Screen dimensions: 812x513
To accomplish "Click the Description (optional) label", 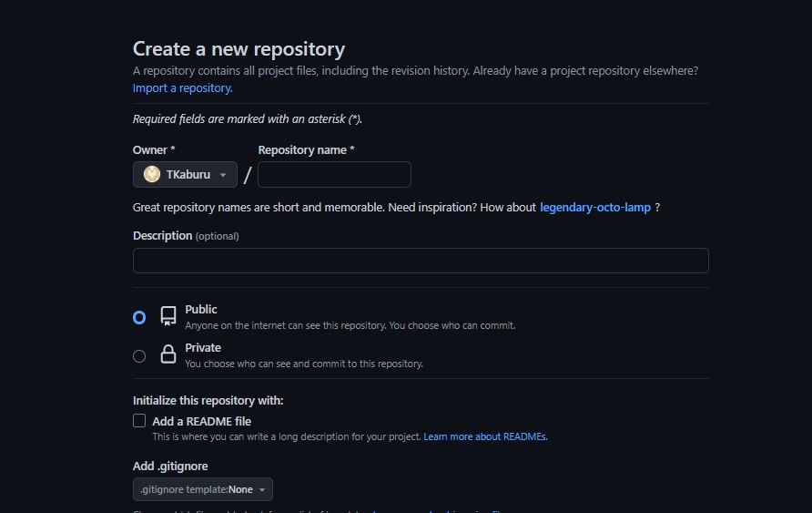I will pyautogui.click(x=186, y=236).
